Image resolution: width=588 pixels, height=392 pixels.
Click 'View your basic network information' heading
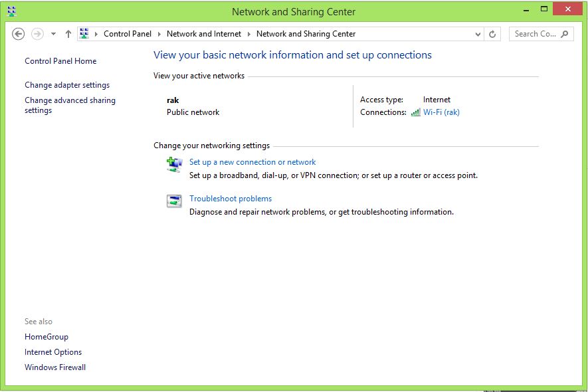[x=292, y=55]
